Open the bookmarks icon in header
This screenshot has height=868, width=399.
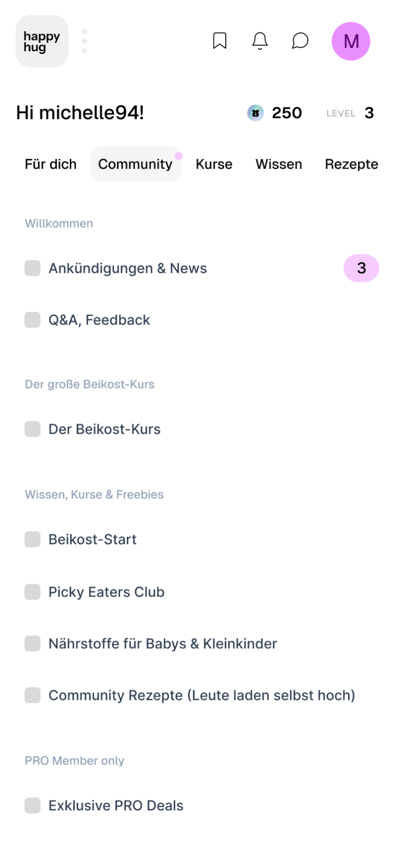220,41
